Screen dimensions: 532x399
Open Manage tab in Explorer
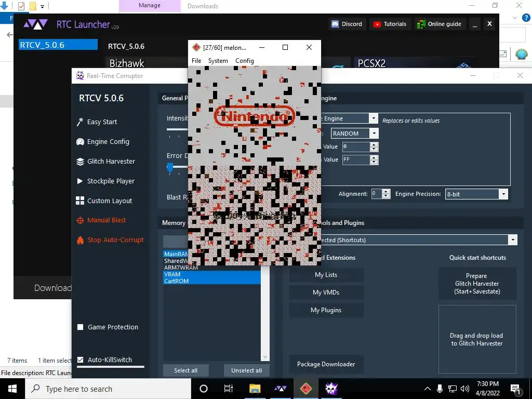pos(150,6)
